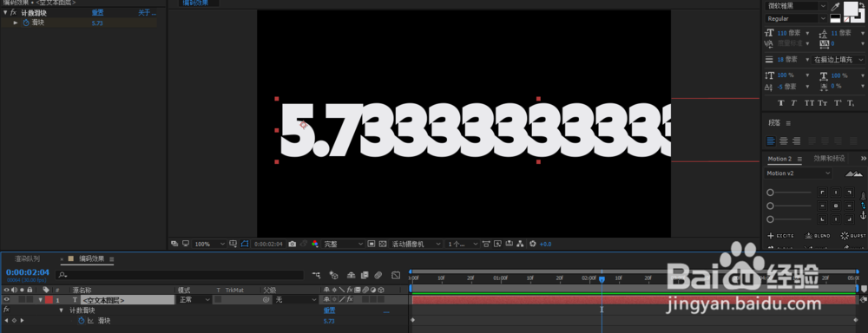This screenshot has height=333, width=868.
Task: Toggle the transparency grid icon in viewer
Action: (383, 244)
